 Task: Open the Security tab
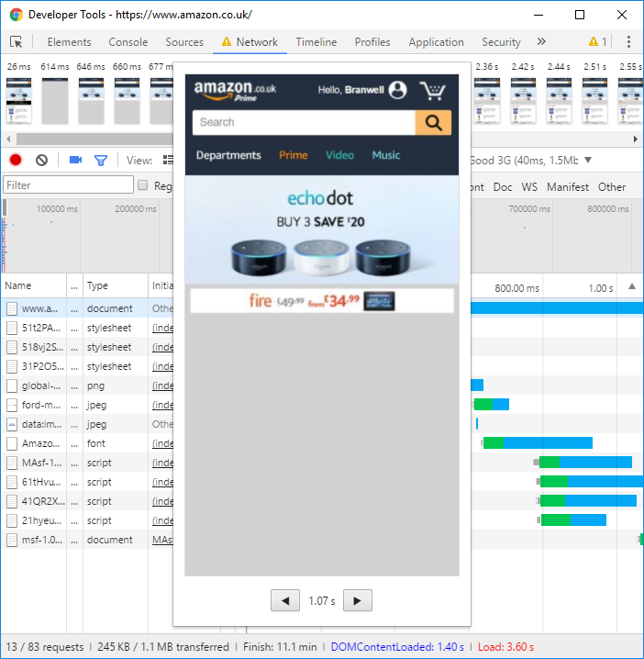click(501, 42)
